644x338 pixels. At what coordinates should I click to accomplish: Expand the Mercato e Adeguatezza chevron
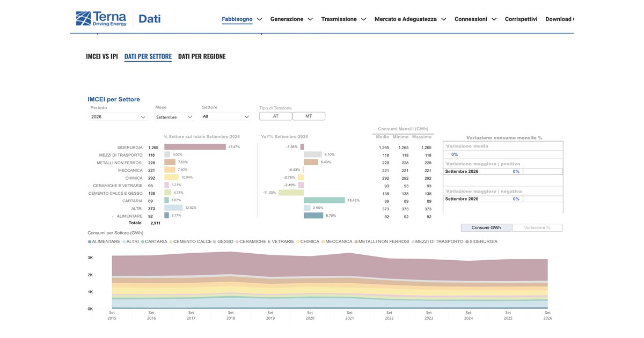click(x=443, y=19)
